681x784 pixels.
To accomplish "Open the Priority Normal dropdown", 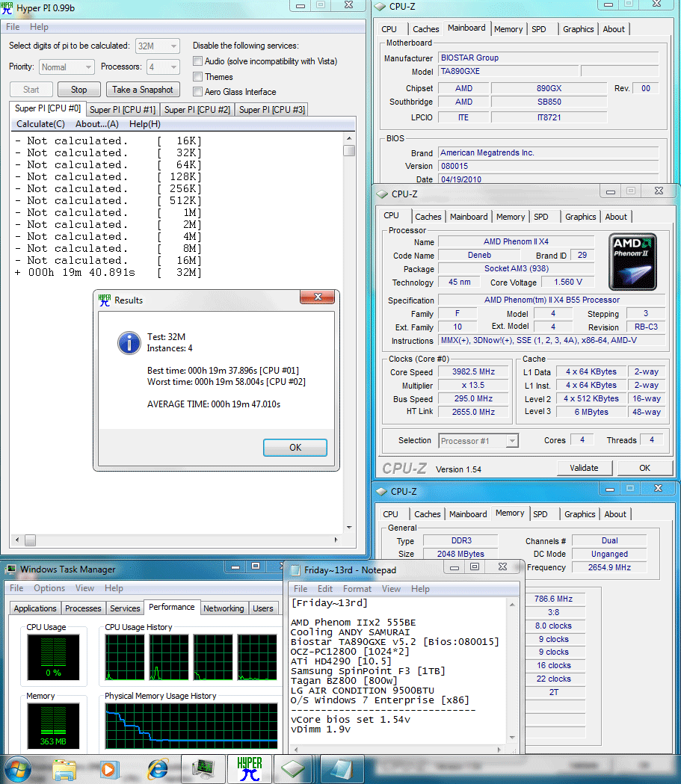I will (x=67, y=67).
